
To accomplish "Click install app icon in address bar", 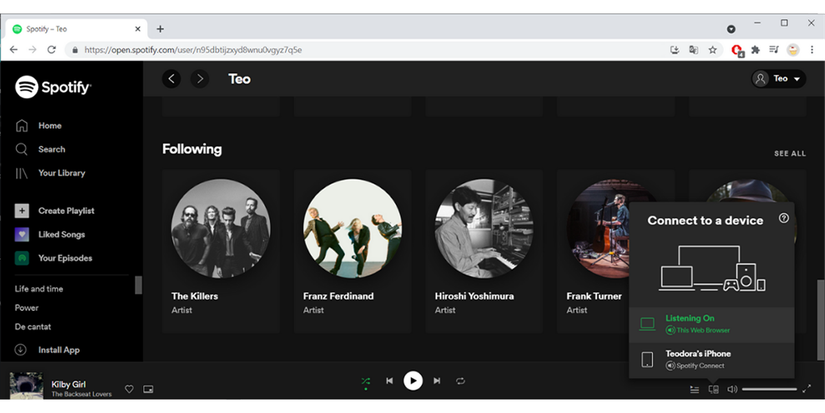I will [x=675, y=50].
